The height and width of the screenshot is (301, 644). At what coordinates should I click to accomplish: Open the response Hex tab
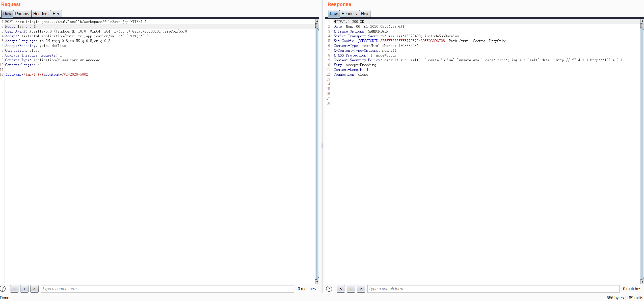click(364, 14)
